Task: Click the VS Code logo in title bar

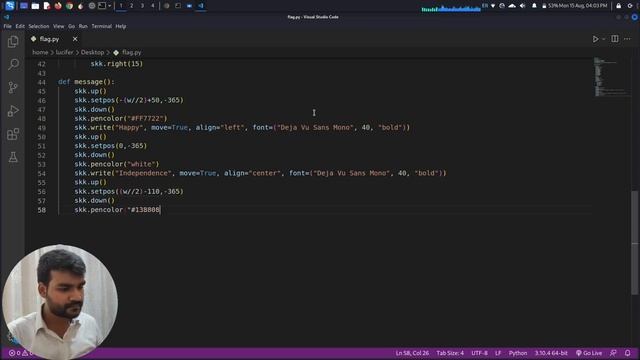Action: pos(6,17)
